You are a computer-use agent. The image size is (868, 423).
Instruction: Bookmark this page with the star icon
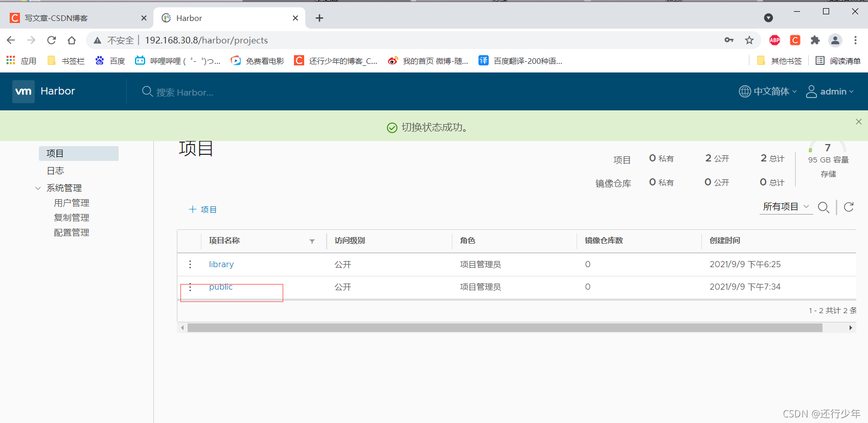(x=749, y=40)
